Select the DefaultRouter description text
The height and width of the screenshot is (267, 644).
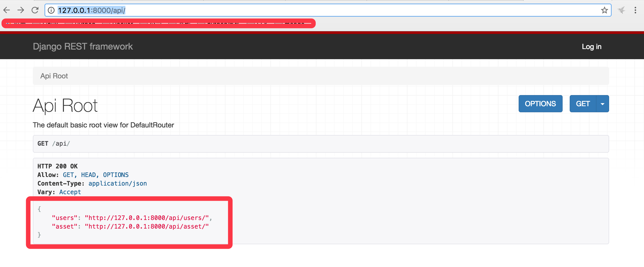[x=103, y=125]
